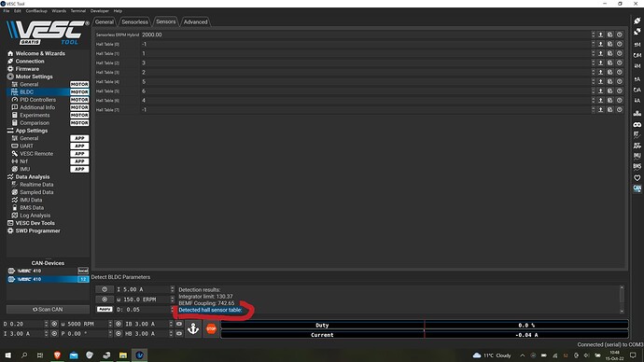Toggle keyboard control icon in right toolbar
This screenshot has width=644, height=362.
(637, 113)
